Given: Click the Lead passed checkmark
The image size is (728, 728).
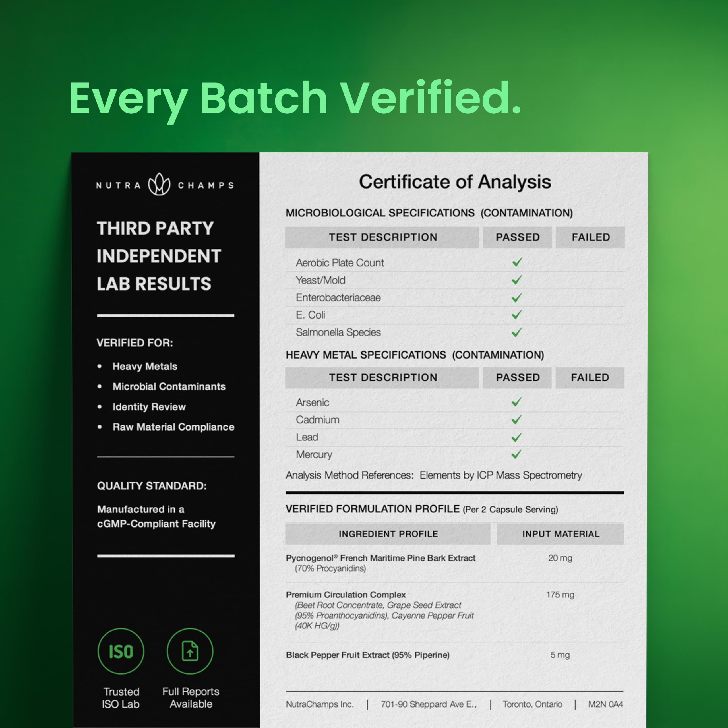Looking at the screenshot, I should (x=517, y=437).
